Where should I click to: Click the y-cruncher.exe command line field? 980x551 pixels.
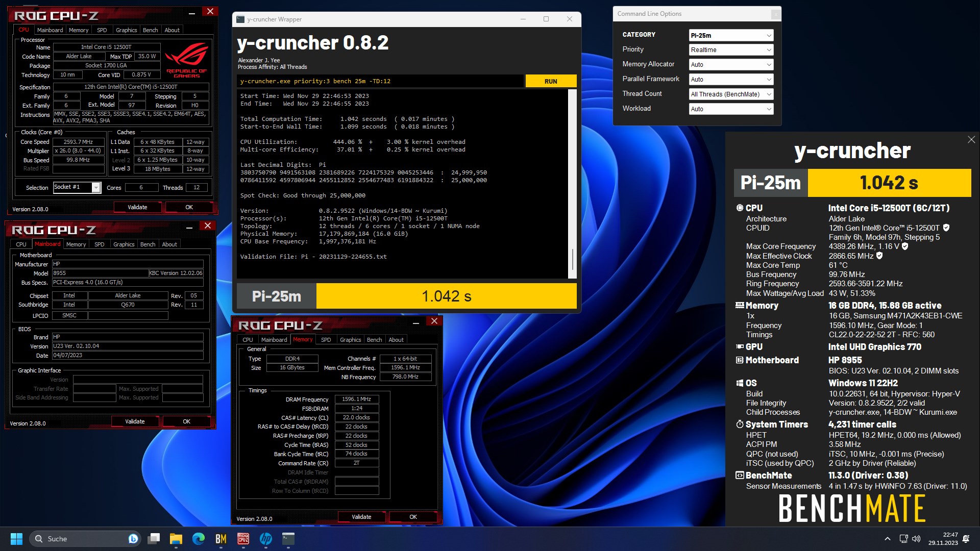[x=380, y=81]
